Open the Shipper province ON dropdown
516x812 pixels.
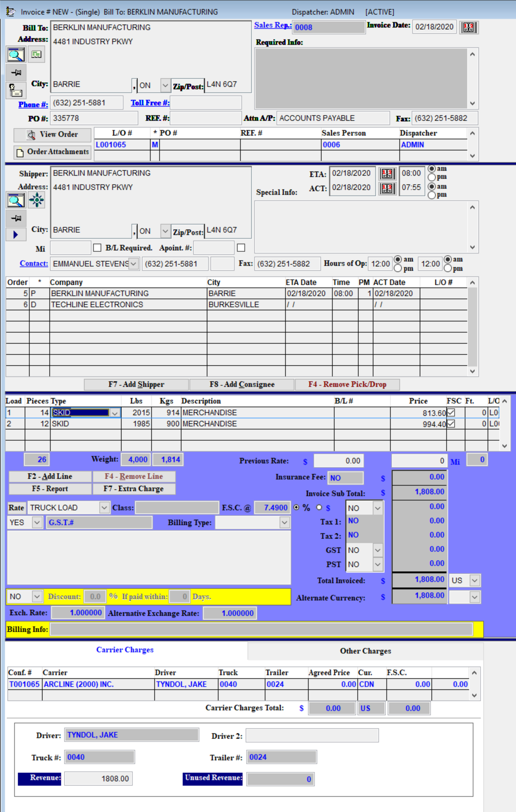pos(165,231)
